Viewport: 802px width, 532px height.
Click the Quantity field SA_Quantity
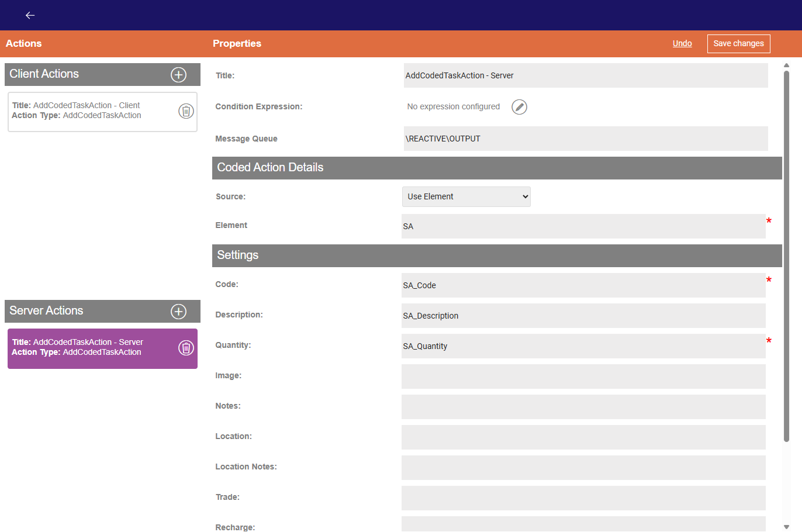583,346
